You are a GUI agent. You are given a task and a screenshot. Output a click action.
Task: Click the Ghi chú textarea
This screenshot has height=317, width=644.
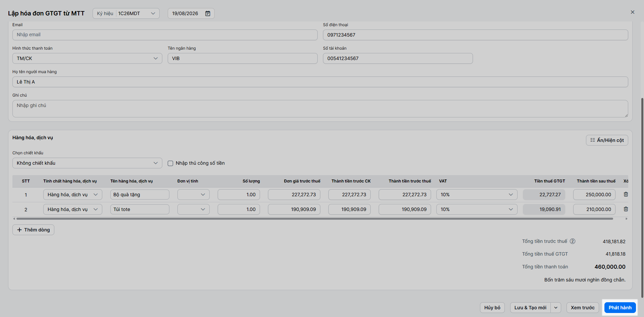coord(320,109)
